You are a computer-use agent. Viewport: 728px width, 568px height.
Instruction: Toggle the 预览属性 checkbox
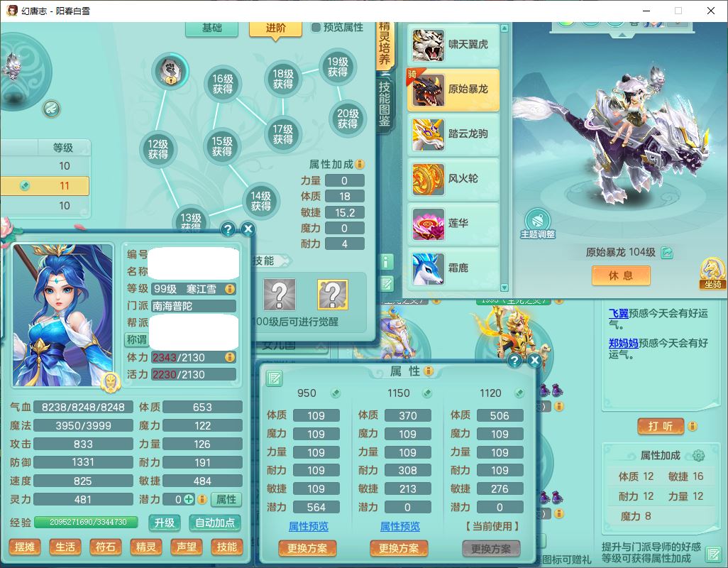tap(316, 28)
